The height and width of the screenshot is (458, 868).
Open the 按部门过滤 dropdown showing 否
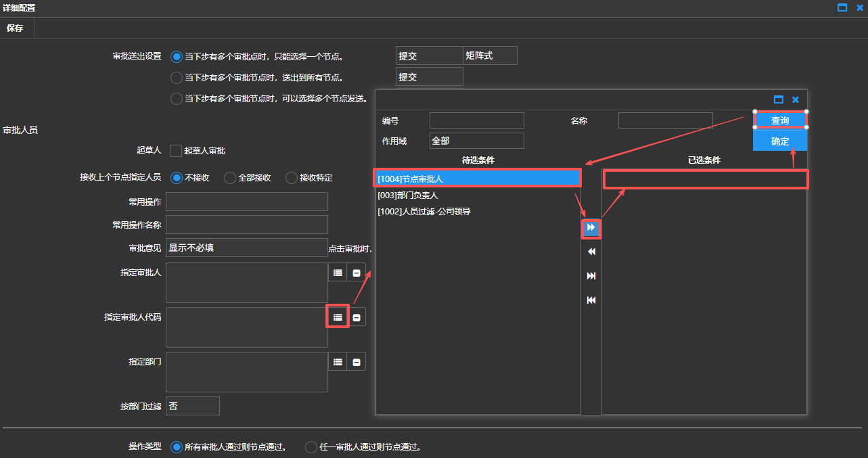point(192,406)
